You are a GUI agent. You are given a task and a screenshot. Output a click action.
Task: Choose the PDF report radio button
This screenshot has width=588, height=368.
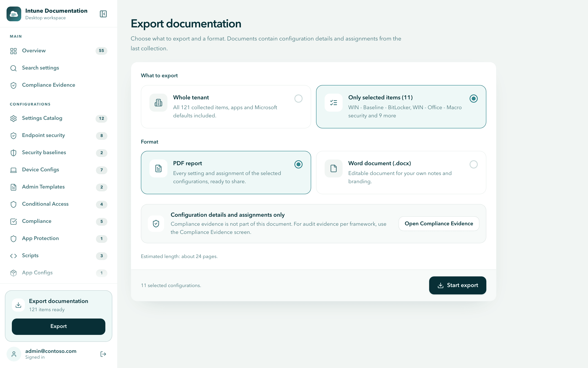point(298,165)
